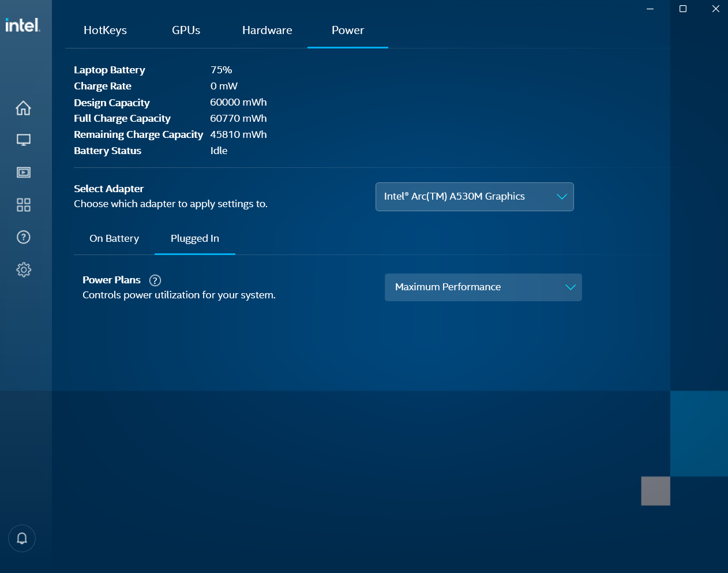Image resolution: width=728 pixels, height=573 pixels.
Task: Select the Plugged In tab
Action: pos(194,238)
